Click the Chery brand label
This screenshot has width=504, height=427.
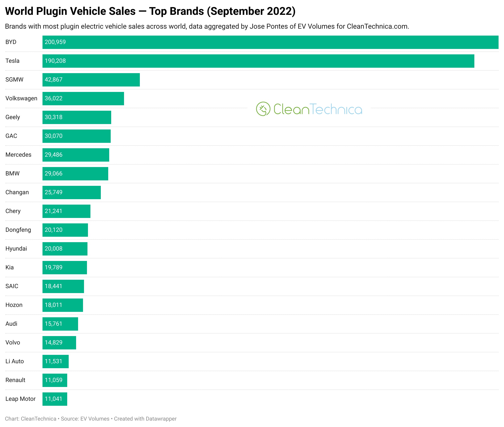click(x=13, y=211)
